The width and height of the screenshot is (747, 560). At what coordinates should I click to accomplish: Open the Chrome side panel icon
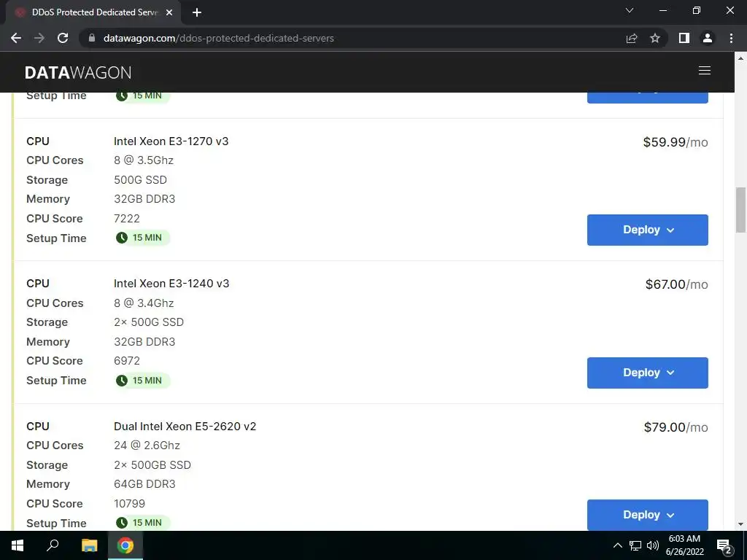point(684,38)
